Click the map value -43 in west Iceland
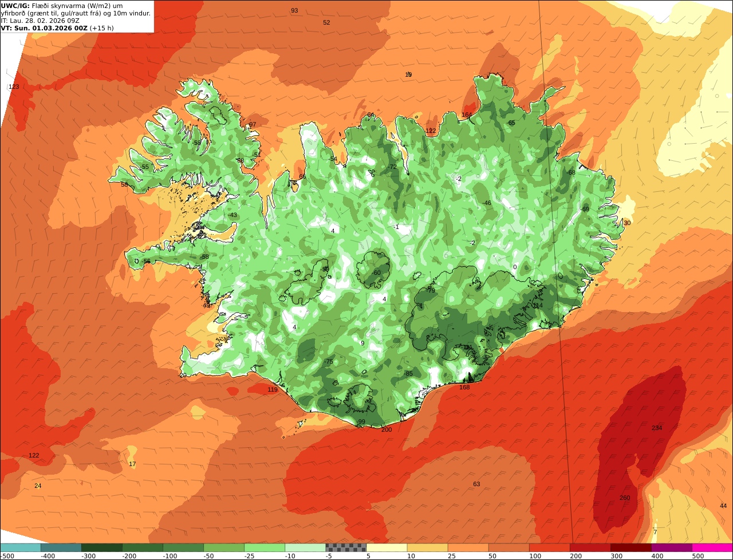733x560 pixels. coord(232,215)
